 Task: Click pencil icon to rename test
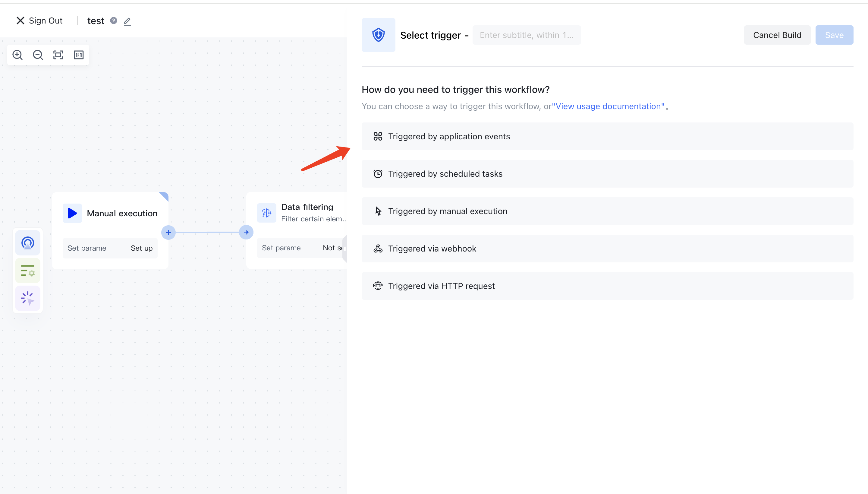[x=127, y=21]
